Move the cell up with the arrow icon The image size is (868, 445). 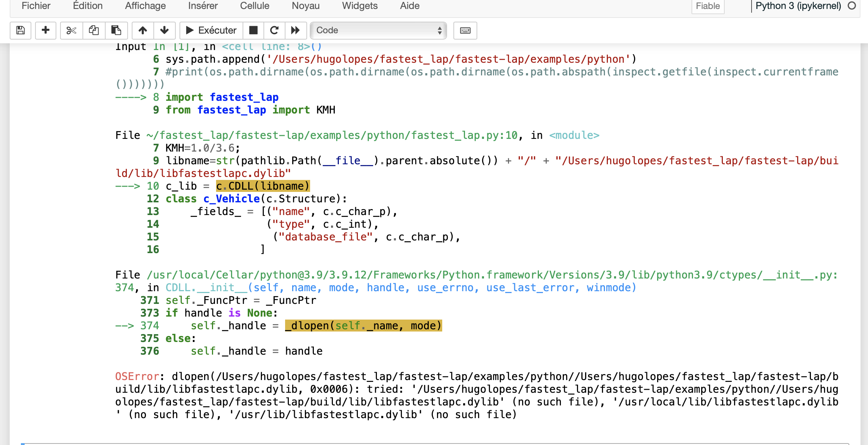click(x=143, y=30)
